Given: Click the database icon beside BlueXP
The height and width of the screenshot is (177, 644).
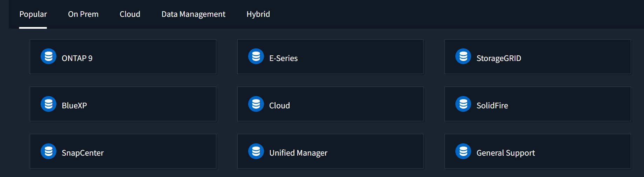Looking at the screenshot, I should [x=48, y=104].
